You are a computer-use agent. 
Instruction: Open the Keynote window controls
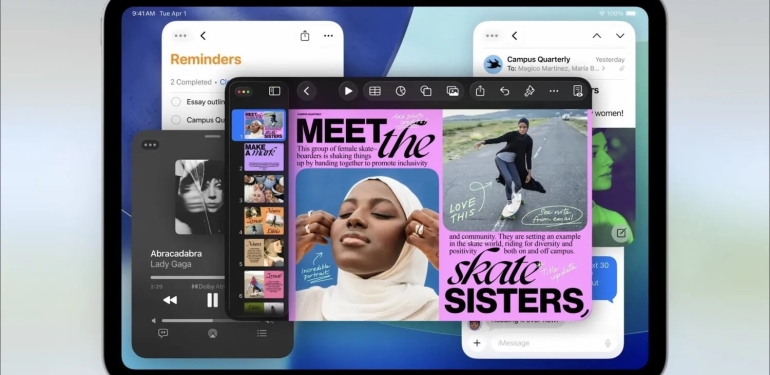coord(244,91)
